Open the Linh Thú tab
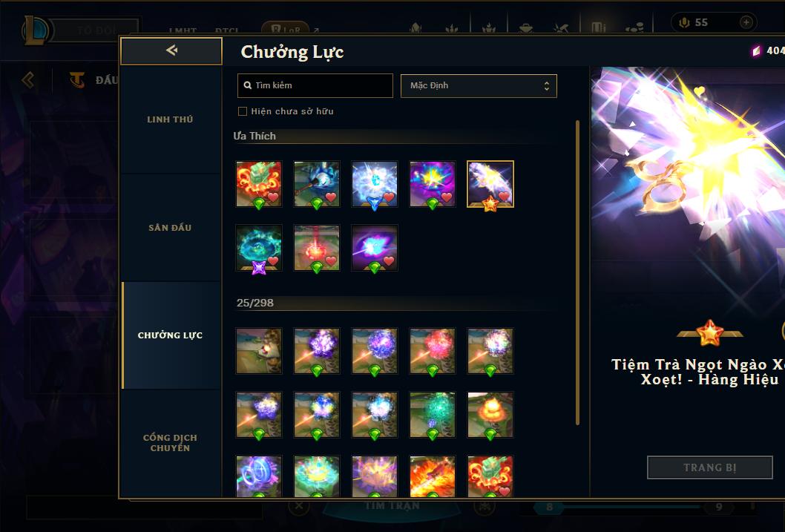Image resolution: width=785 pixels, height=532 pixels. (170, 119)
